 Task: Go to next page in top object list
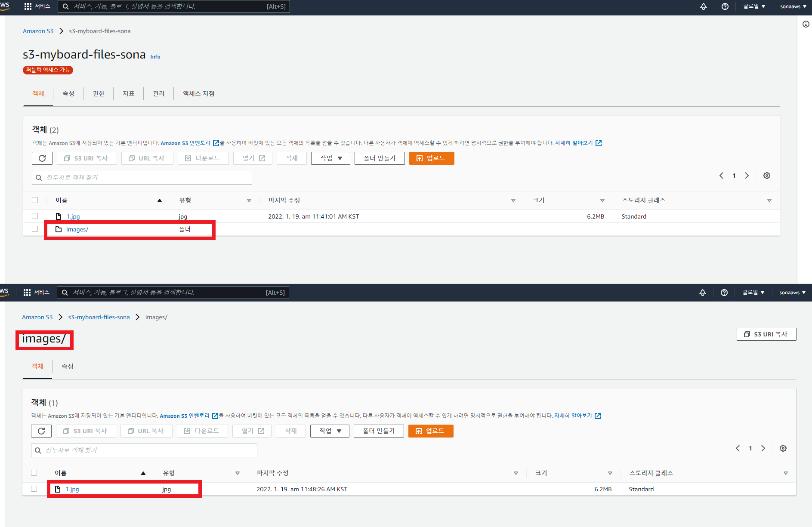(747, 176)
